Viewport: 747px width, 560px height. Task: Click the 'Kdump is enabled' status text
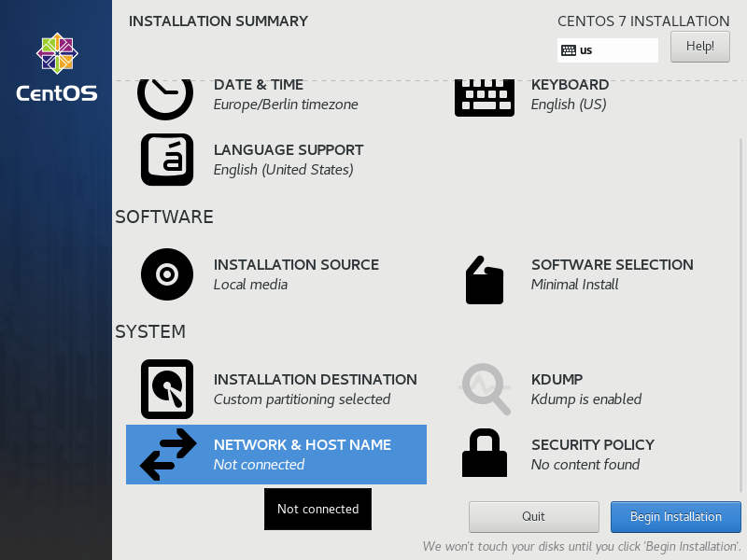pyautogui.click(x=585, y=399)
